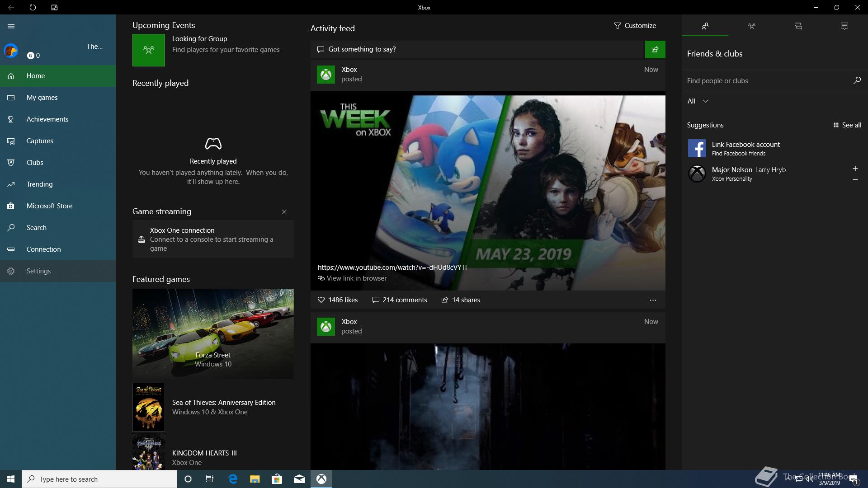Like the post with 1486 likes
The image size is (868, 488).
(338, 300)
